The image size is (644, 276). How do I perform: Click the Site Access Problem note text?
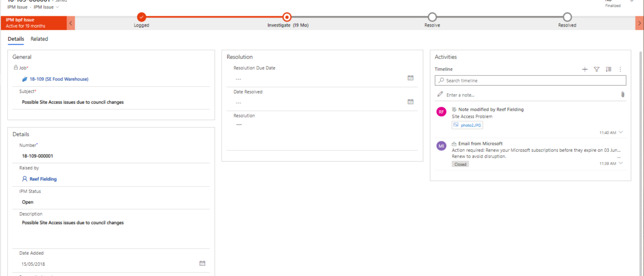pos(472,116)
